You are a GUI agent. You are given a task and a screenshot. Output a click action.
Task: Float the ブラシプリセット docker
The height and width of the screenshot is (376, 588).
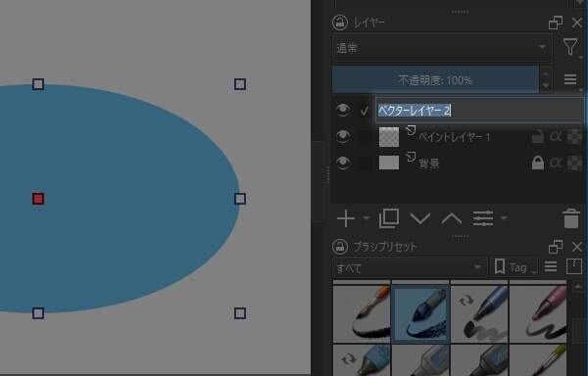tap(555, 247)
